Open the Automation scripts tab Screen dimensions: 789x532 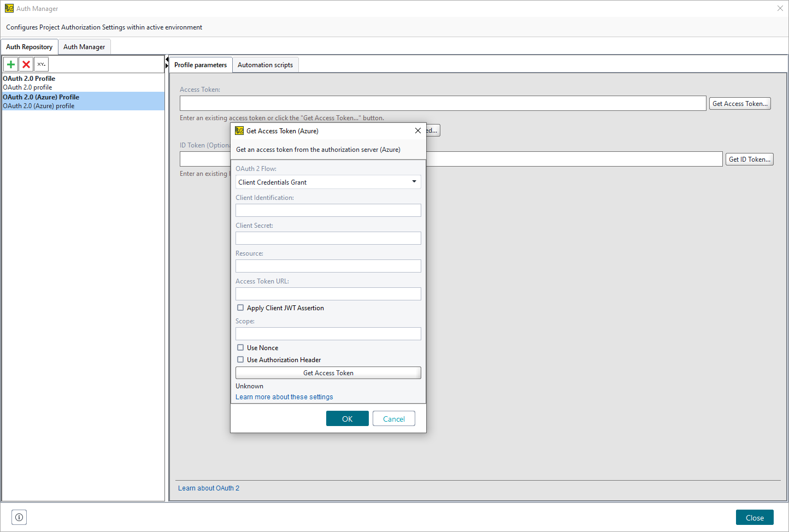(266, 64)
